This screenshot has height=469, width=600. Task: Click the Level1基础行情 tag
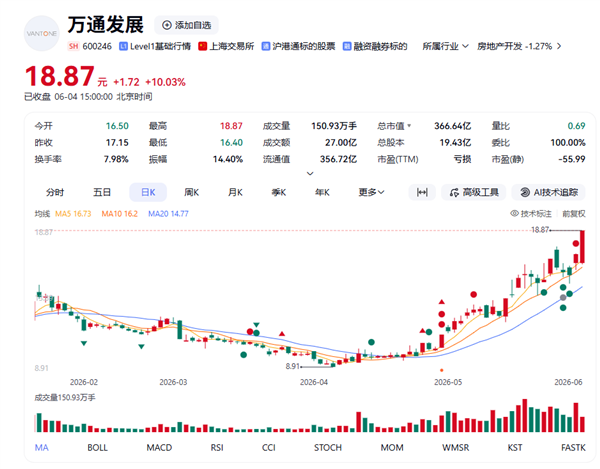[155, 46]
